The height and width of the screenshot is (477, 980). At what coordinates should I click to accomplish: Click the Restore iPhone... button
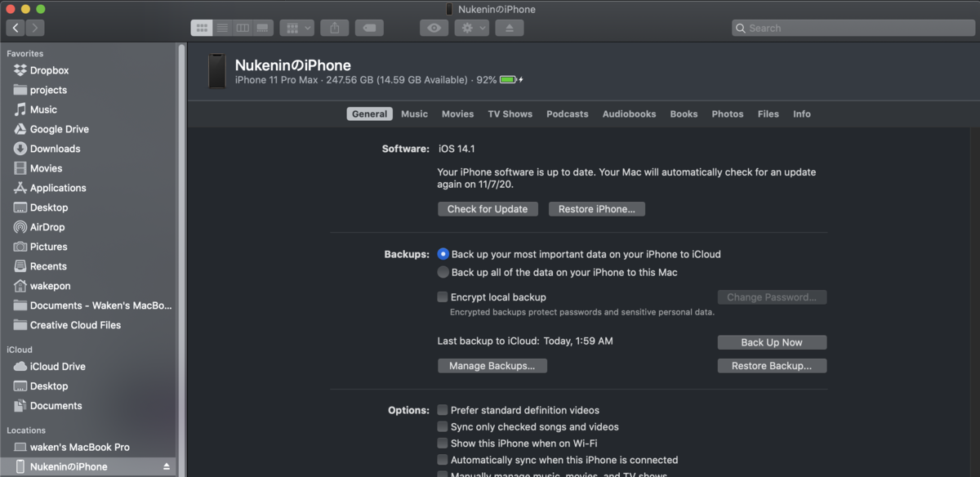(597, 209)
